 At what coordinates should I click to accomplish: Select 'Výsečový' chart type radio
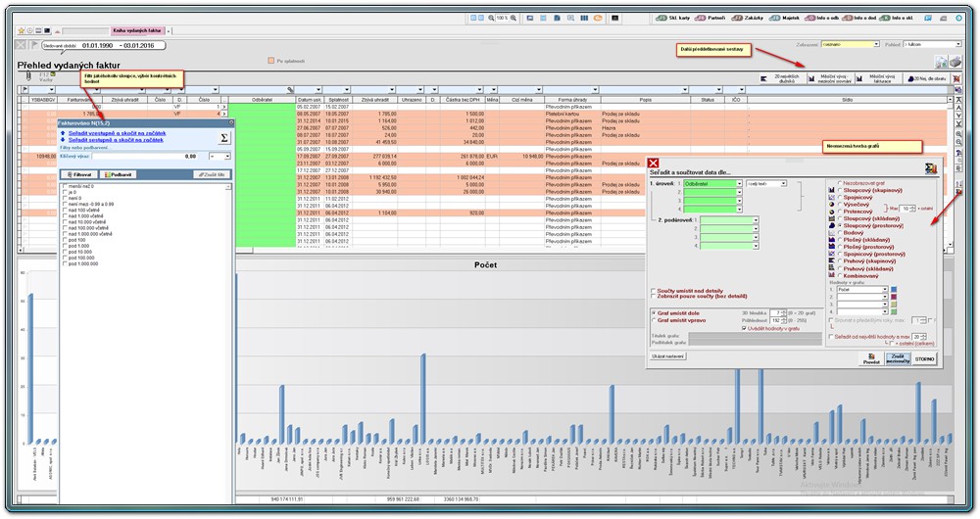(x=840, y=205)
